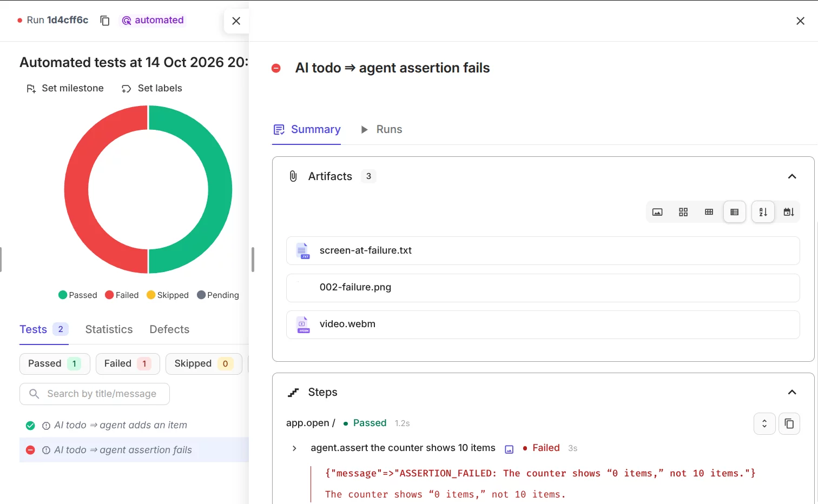Viewport: 818px width, 504px height.
Task: Switch artifacts to list view
Action: pos(735,212)
